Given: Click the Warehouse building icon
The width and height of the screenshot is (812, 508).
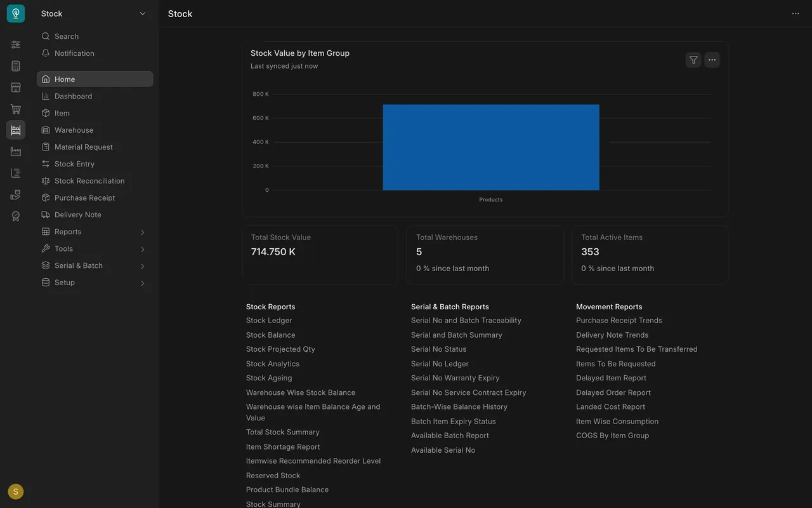Looking at the screenshot, I should pos(46,130).
